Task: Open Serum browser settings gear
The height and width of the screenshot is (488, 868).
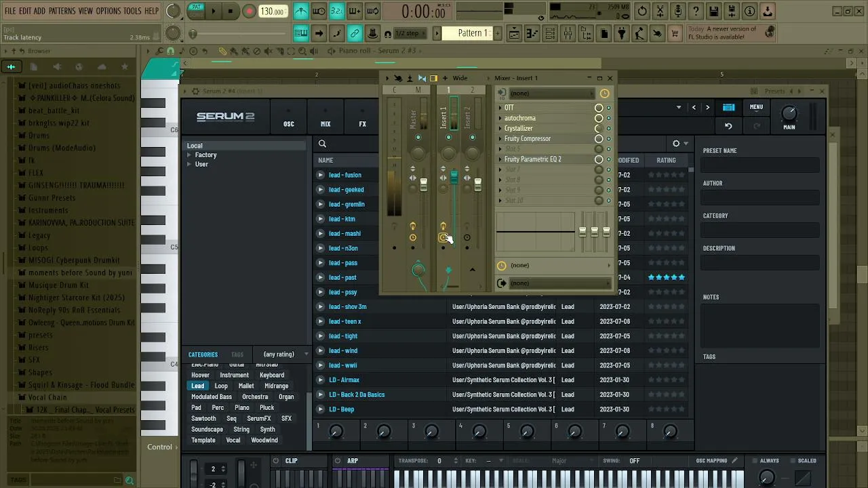Action: pyautogui.click(x=676, y=144)
